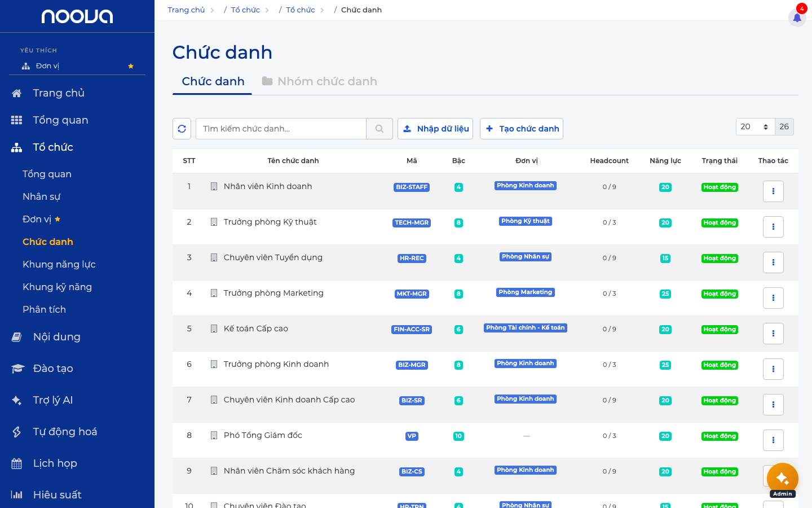Click the MKT-MGR code badge
812x508 pixels.
pos(412,294)
